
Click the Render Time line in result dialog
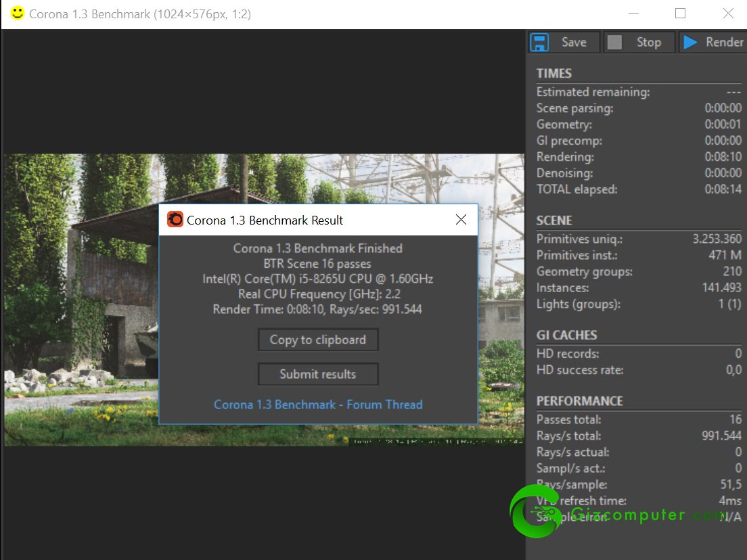tap(317, 309)
